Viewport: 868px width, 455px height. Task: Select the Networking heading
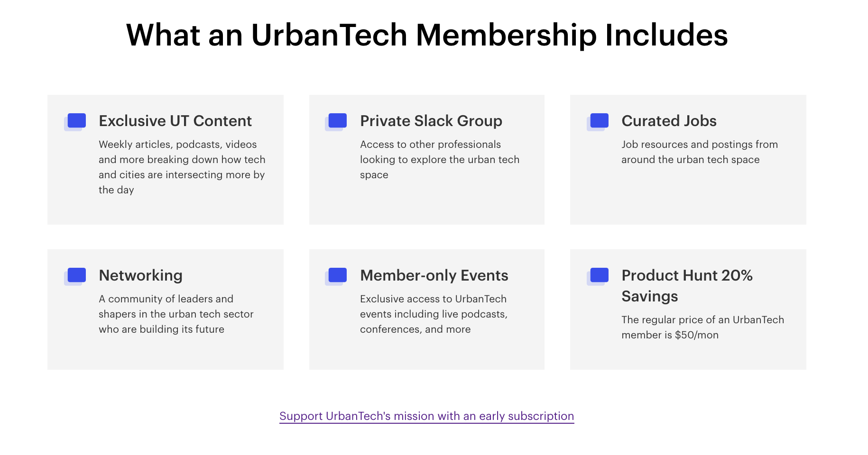(140, 275)
